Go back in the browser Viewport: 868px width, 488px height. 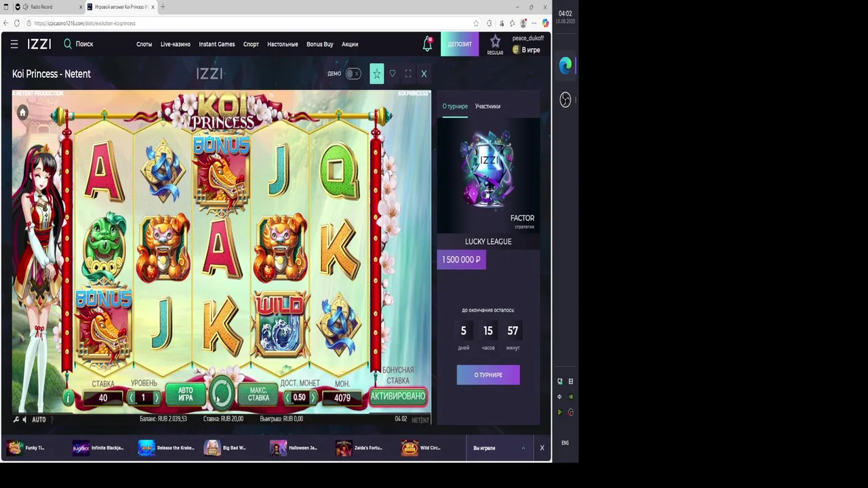(x=6, y=23)
